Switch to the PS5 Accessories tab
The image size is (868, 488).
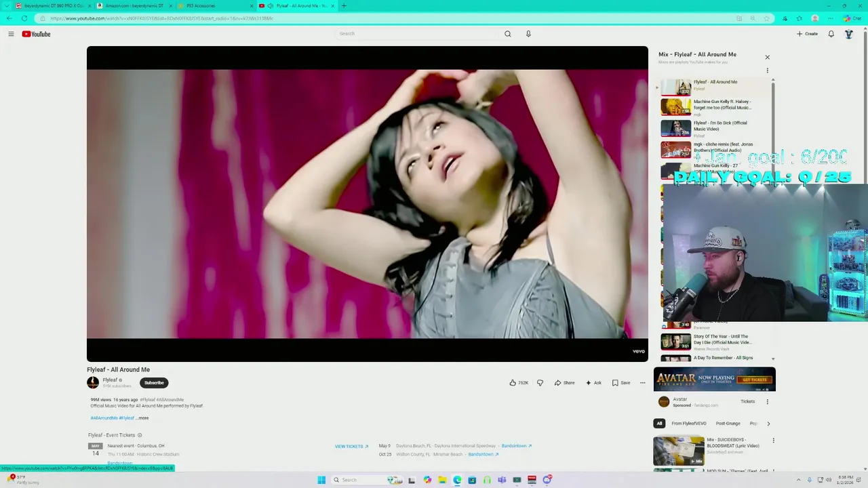(214, 6)
